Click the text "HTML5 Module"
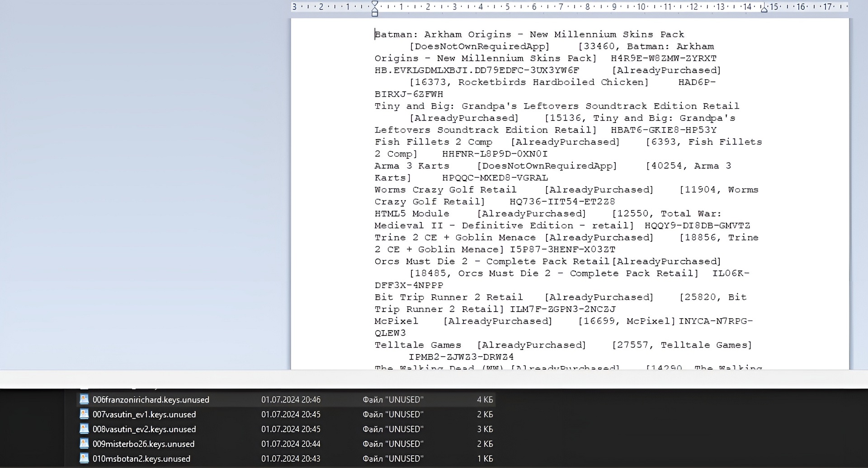The image size is (868, 468). [412, 214]
